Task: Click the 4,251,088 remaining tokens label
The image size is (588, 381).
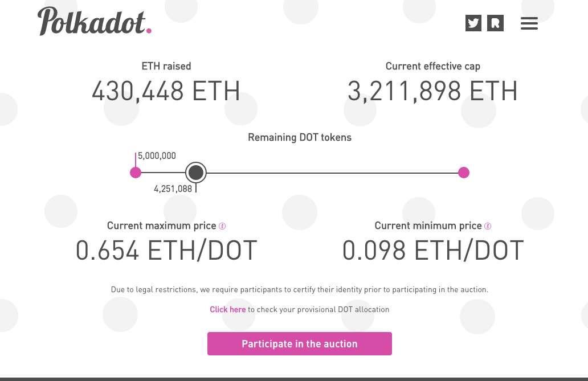Action: (173, 189)
